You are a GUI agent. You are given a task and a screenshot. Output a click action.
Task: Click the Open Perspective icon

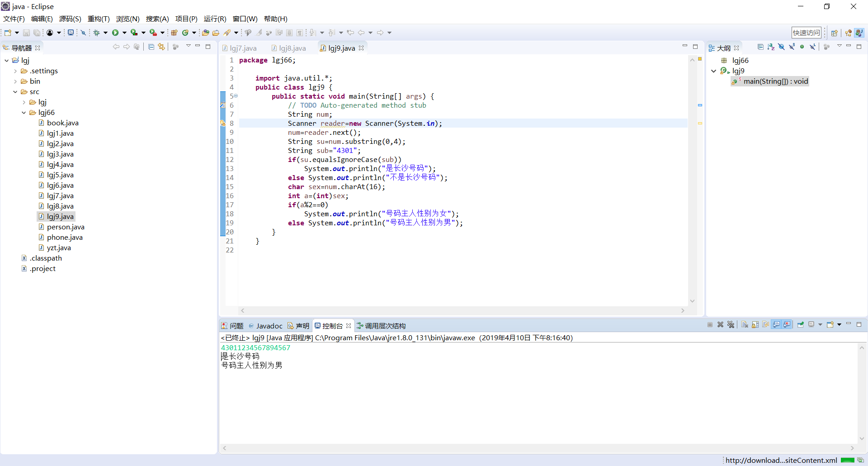[x=834, y=33]
